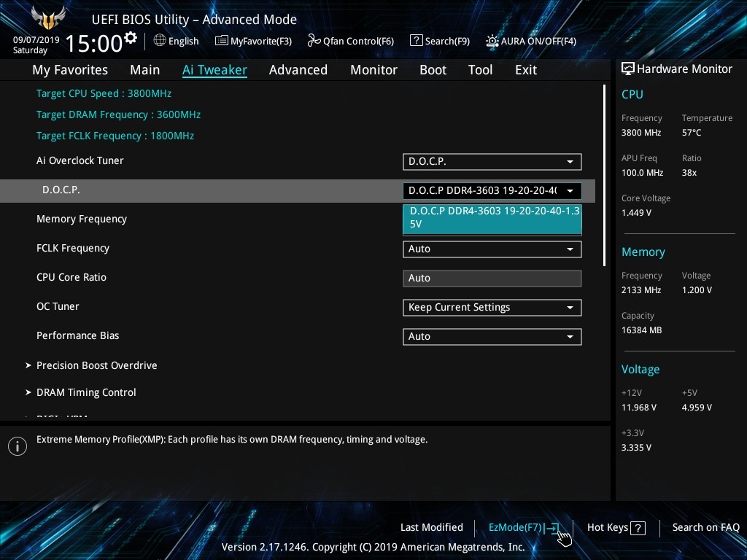Switch to the Advanced tab
The width and height of the screenshot is (747, 560).
(x=298, y=70)
